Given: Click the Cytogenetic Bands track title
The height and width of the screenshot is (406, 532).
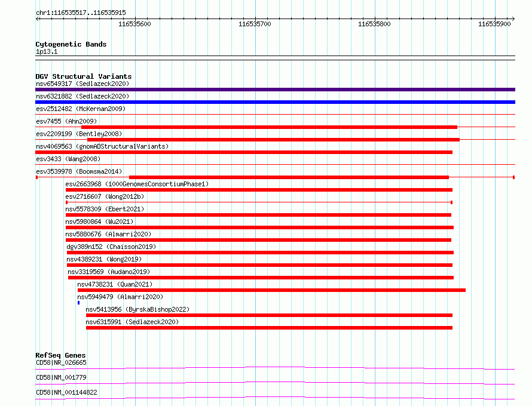Looking at the screenshot, I should (71, 44).
